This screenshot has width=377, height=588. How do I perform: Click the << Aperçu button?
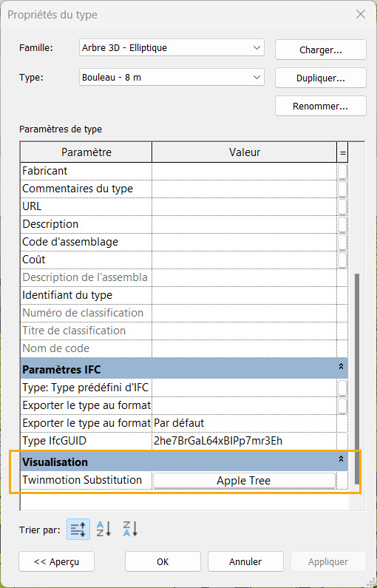57,561
